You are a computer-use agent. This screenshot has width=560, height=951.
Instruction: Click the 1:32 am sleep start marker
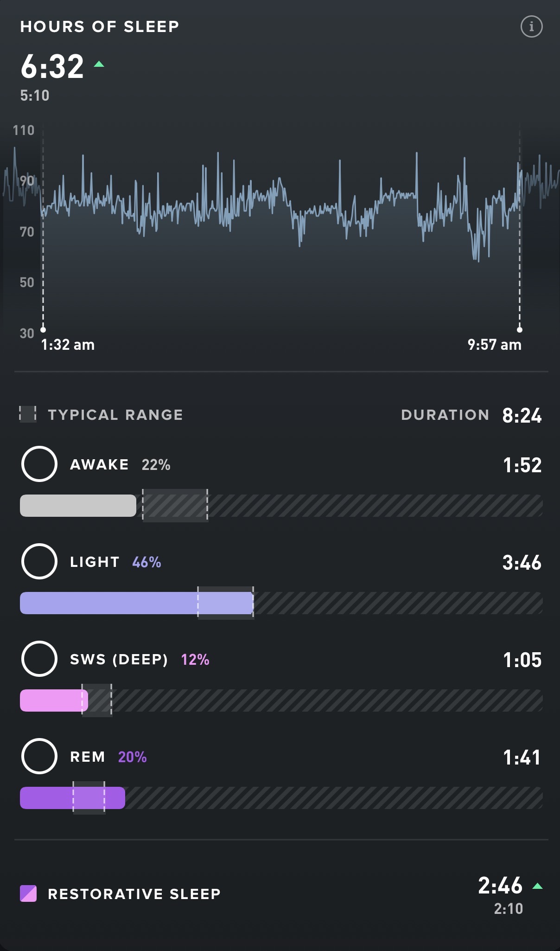(43, 330)
